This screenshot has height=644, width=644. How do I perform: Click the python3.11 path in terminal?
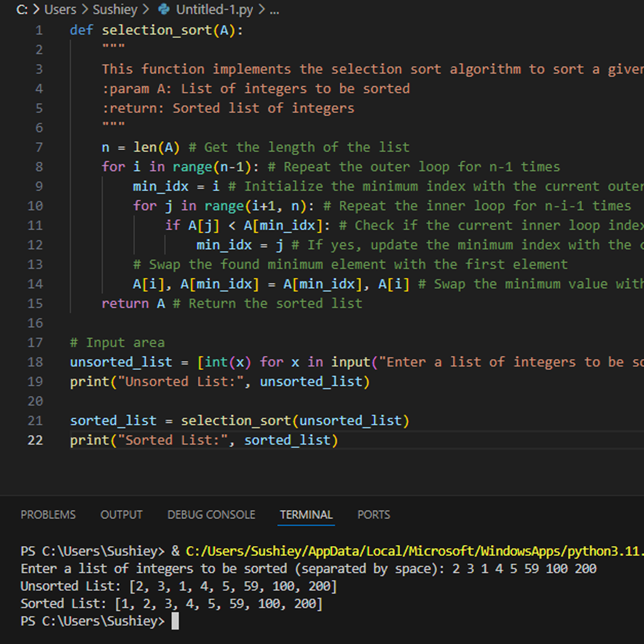tap(415, 551)
